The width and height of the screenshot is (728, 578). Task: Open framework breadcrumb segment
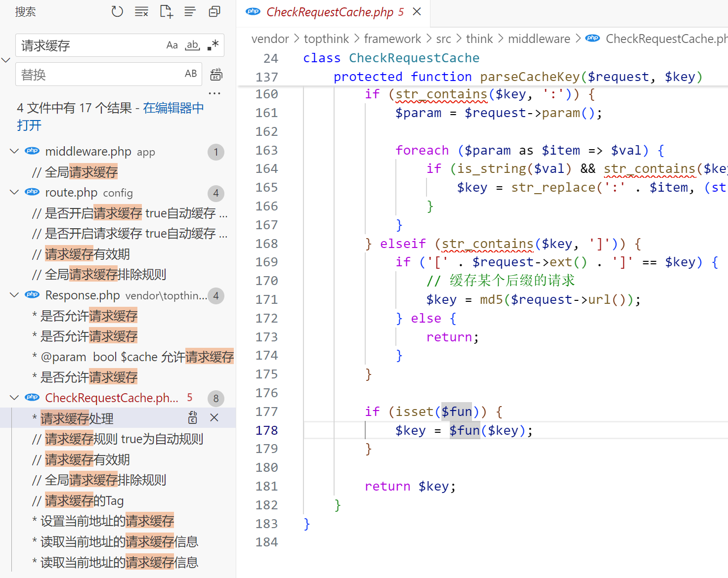pos(392,39)
